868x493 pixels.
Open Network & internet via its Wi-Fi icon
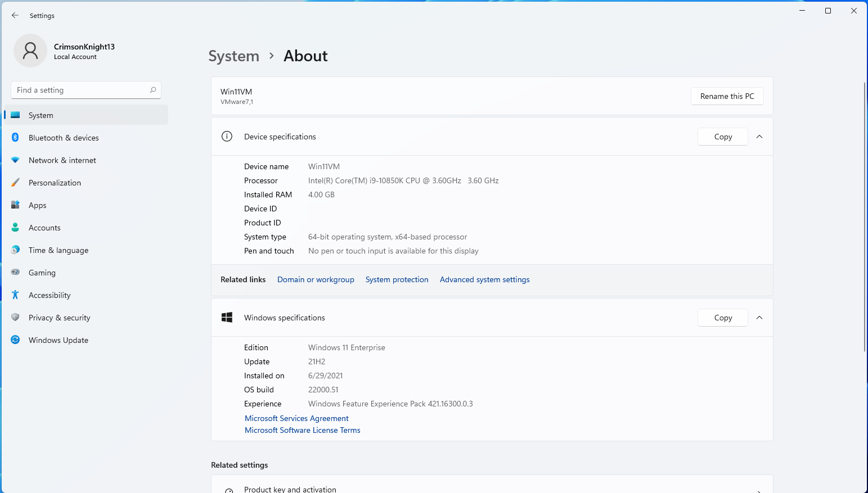pyautogui.click(x=16, y=160)
